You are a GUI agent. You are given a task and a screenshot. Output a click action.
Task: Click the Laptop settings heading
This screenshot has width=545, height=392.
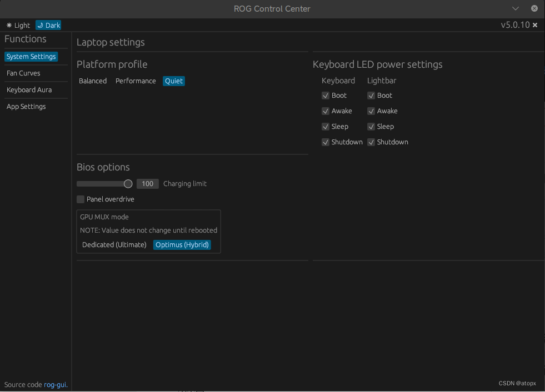click(111, 42)
